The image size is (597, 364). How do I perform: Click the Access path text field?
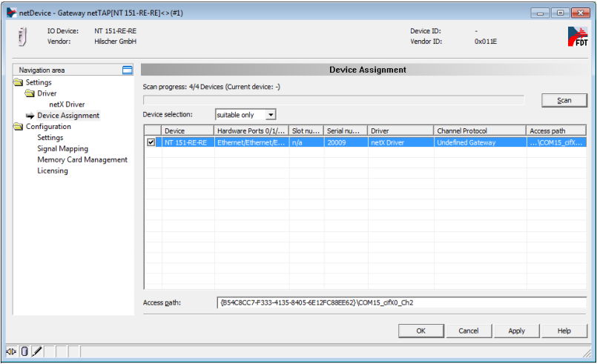coord(401,302)
